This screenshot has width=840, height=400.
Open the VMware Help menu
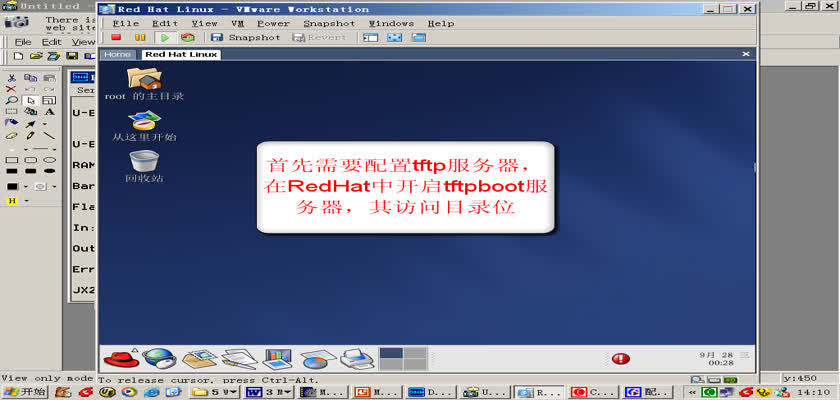(441, 24)
